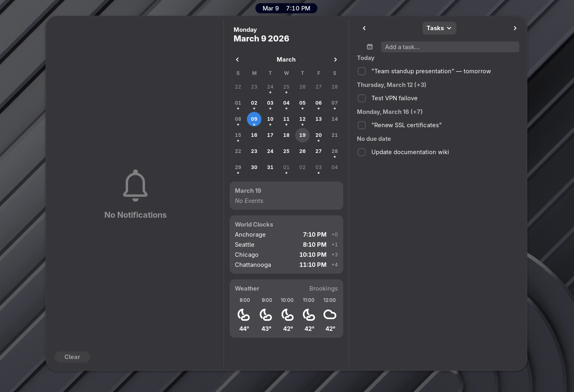Open the Tasks list dropdown
Image resolution: width=574 pixels, height=392 pixels.
pyautogui.click(x=439, y=28)
